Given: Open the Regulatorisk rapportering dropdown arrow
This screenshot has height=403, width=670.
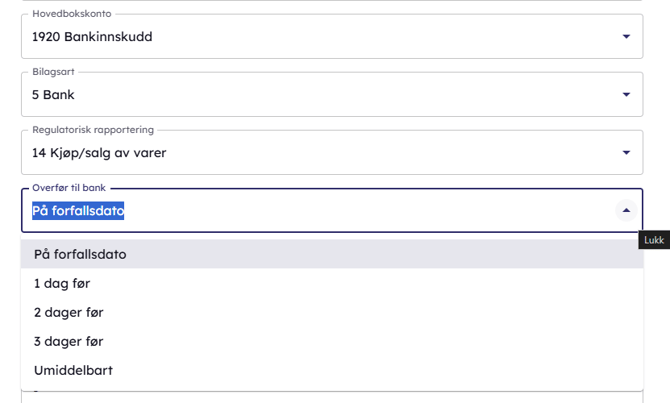Looking at the screenshot, I should click(626, 153).
